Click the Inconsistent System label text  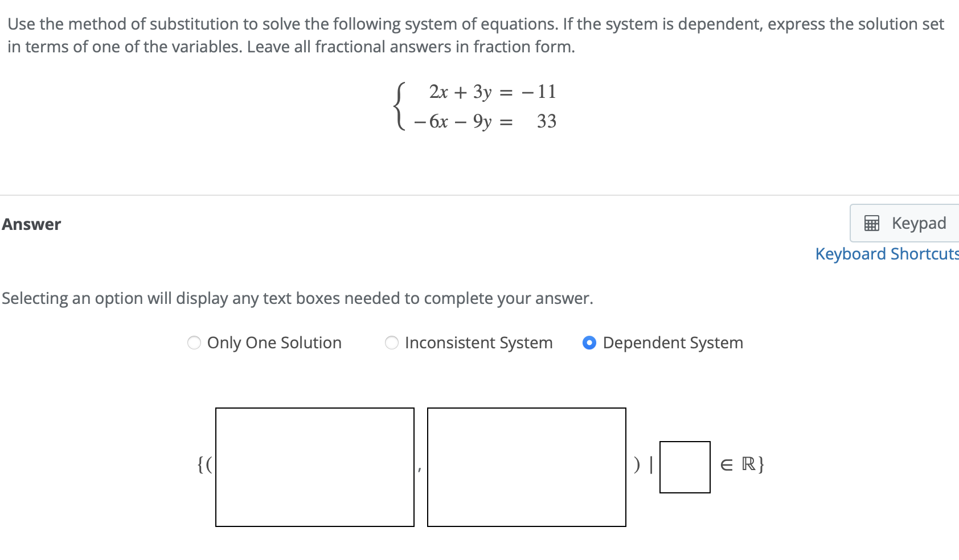[x=478, y=343]
